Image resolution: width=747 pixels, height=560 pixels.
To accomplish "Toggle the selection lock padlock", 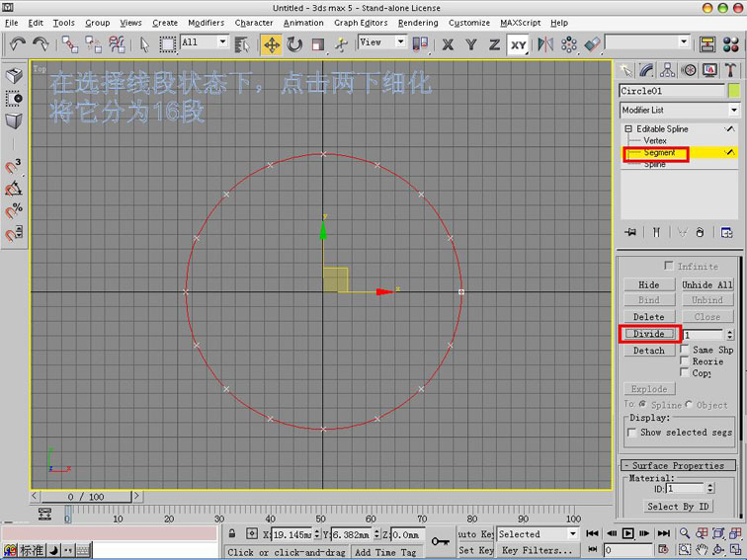I will (232, 533).
